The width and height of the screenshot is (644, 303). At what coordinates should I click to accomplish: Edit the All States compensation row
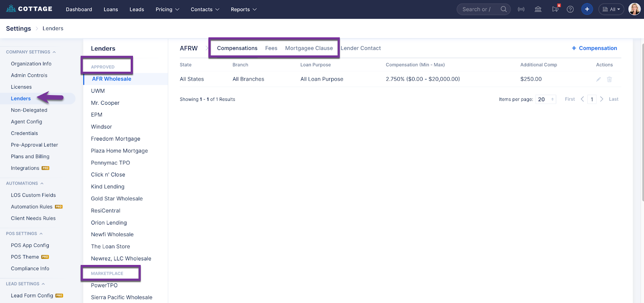point(599,79)
